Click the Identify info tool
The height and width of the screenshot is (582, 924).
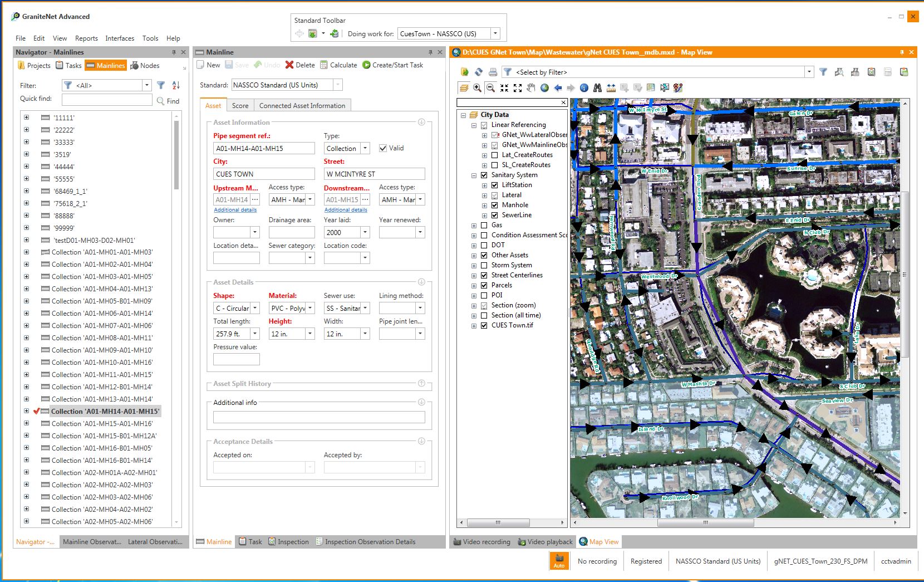coord(583,87)
